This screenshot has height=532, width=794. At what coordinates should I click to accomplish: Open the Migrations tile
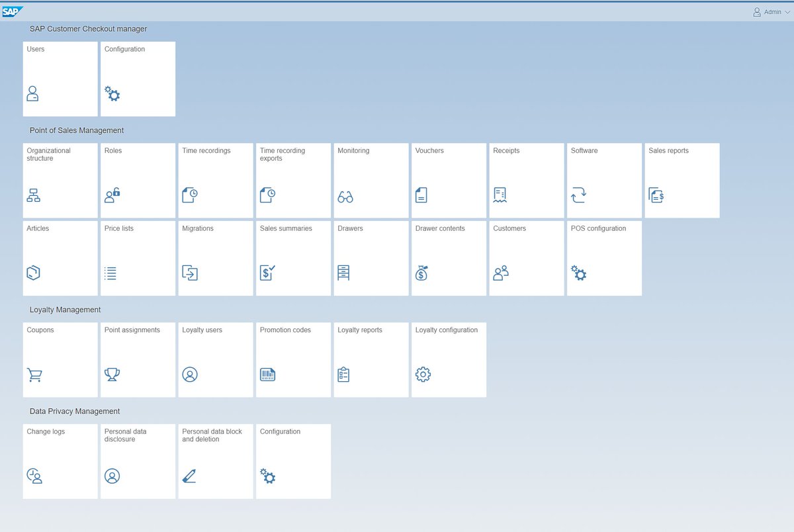(x=216, y=259)
